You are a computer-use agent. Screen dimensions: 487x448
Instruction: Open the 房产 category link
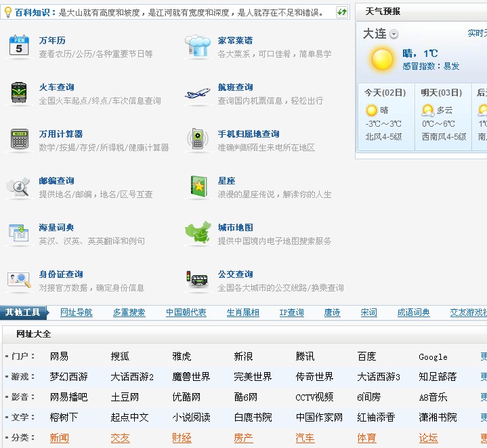(243, 438)
